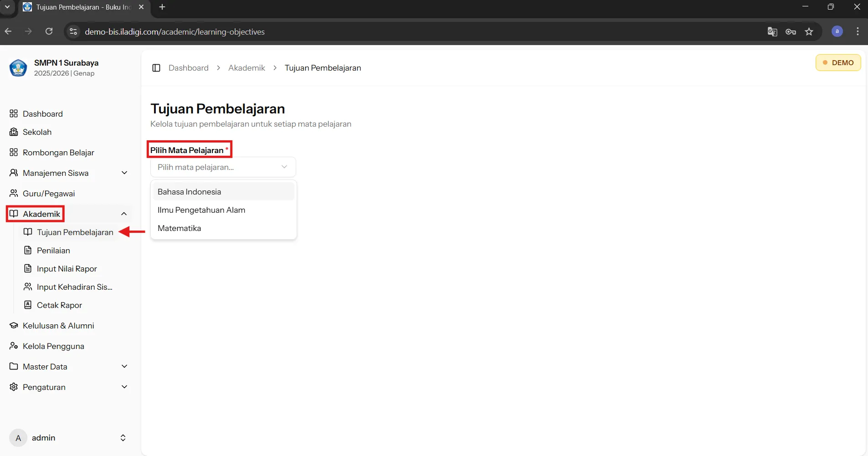Click the Guru/Pegawai people icon
Image resolution: width=868 pixels, height=456 pixels.
tap(14, 193)
